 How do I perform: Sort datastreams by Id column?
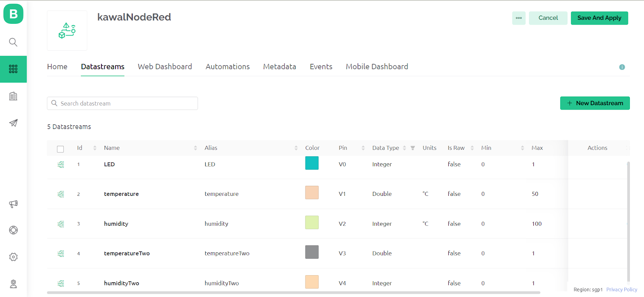95,148
